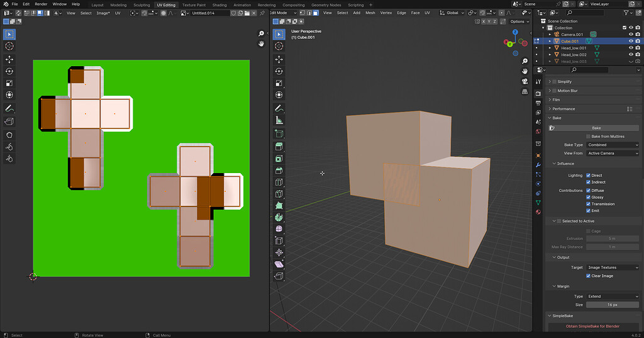Switch to Shading workspace tab
644x338 pixels.
(219, 5)
